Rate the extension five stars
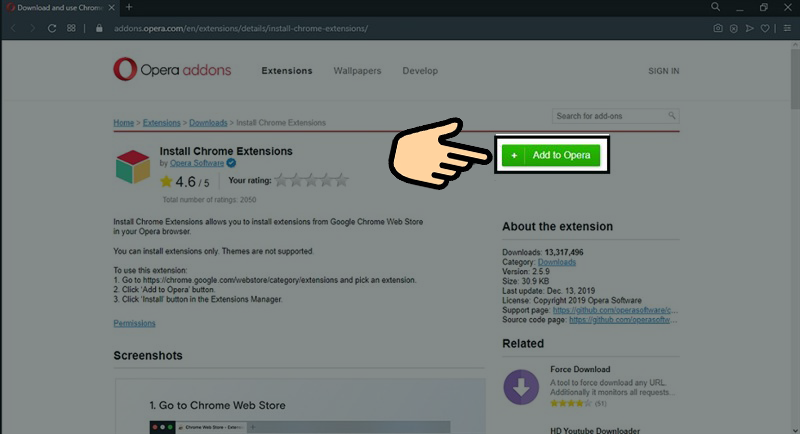The width and height of the screenshot is (800, 434). [342, 180]
